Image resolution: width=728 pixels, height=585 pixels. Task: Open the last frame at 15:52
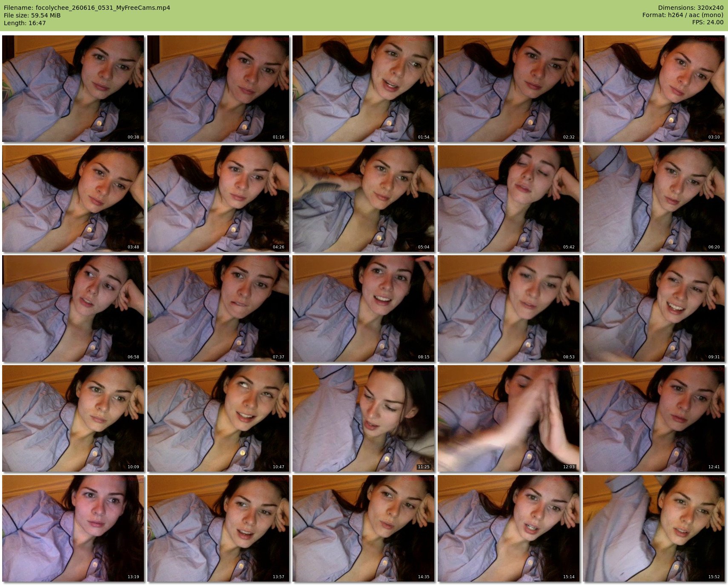click(654, 528)
